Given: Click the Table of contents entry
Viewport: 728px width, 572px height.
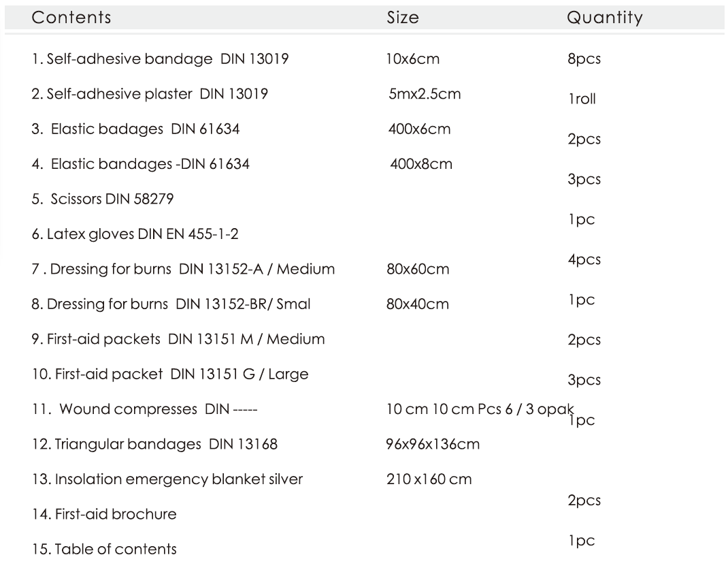Looking at the screenshot, I should point(104,550).
